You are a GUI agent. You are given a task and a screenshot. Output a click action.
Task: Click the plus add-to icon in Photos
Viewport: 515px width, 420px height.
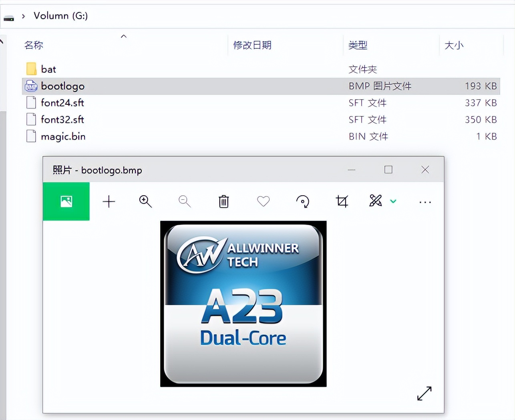109,201
